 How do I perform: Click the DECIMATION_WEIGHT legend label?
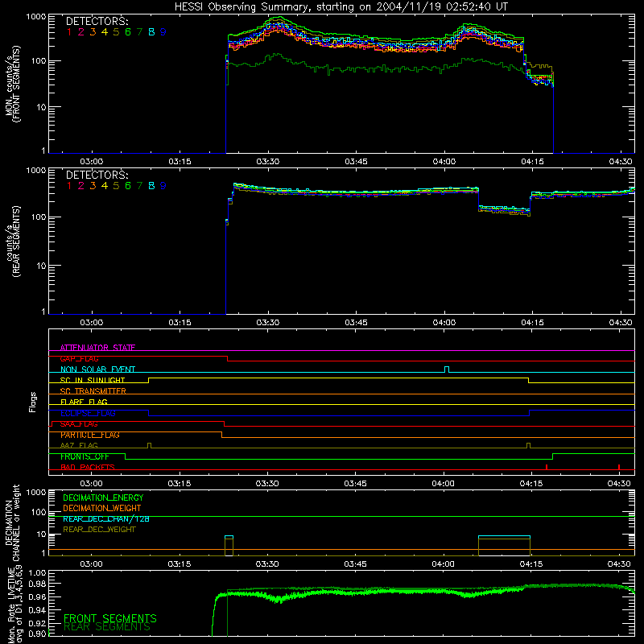tap(102, 508)
